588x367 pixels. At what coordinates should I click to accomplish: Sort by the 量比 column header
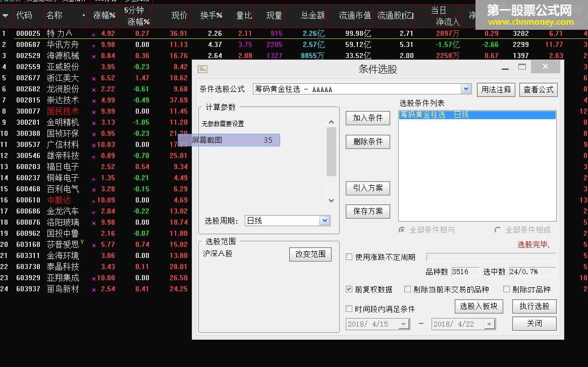click(244, 15)
